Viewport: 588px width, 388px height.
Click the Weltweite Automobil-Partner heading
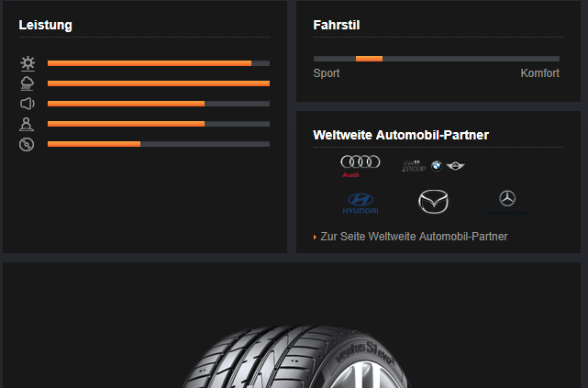[x=401, y=135]
